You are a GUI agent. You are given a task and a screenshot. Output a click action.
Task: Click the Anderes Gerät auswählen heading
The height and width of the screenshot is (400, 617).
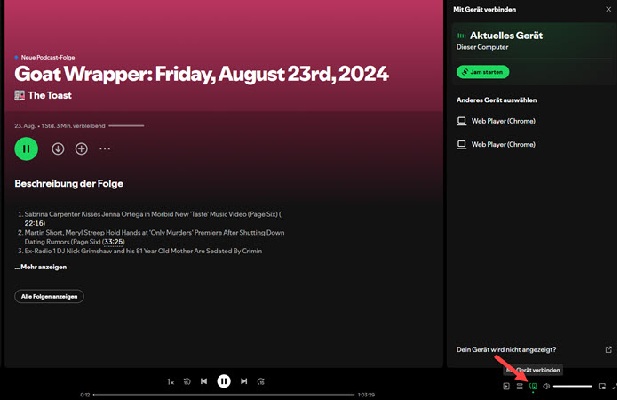point(497,100)
